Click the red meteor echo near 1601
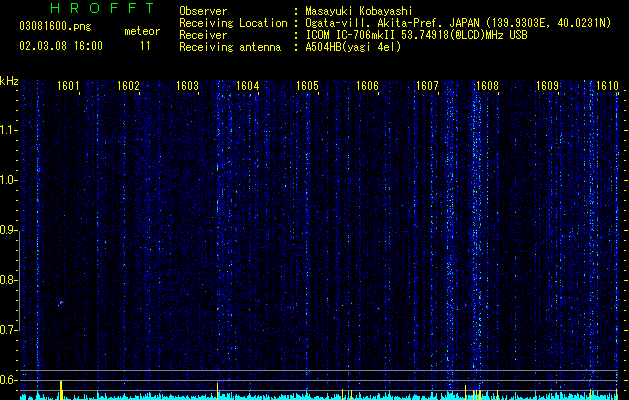629x400 pixels. (61, 303)
